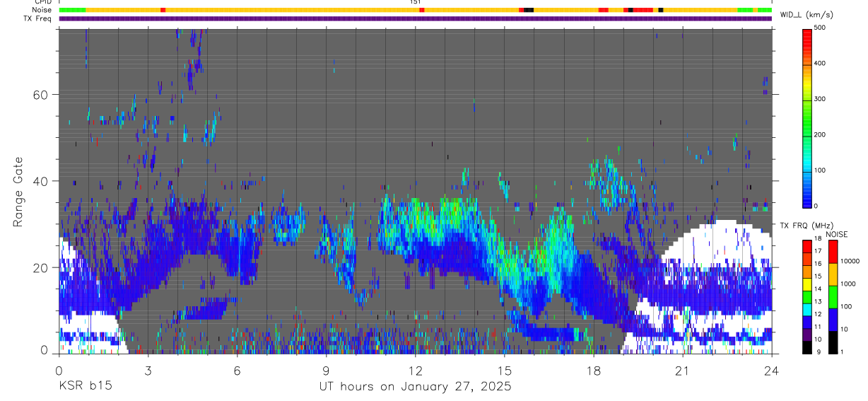Click the '151' CPID value

click(x=416, y=2)
